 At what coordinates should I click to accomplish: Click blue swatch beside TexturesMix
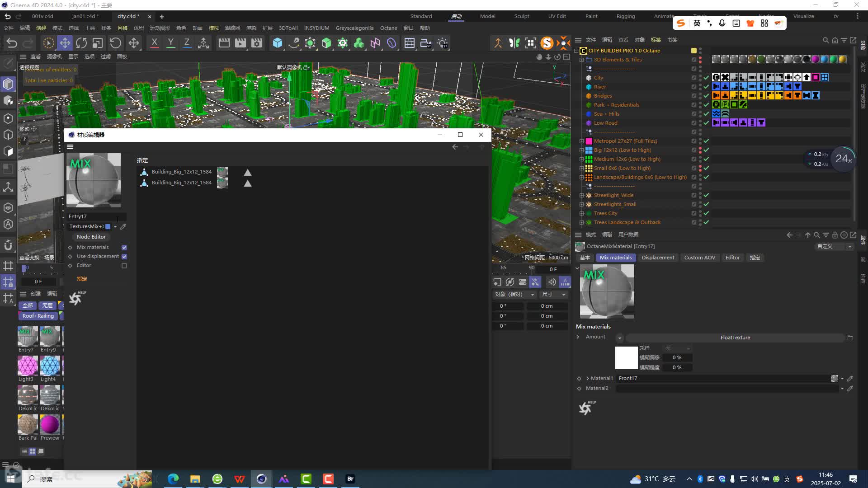click(x=108, y=227)
